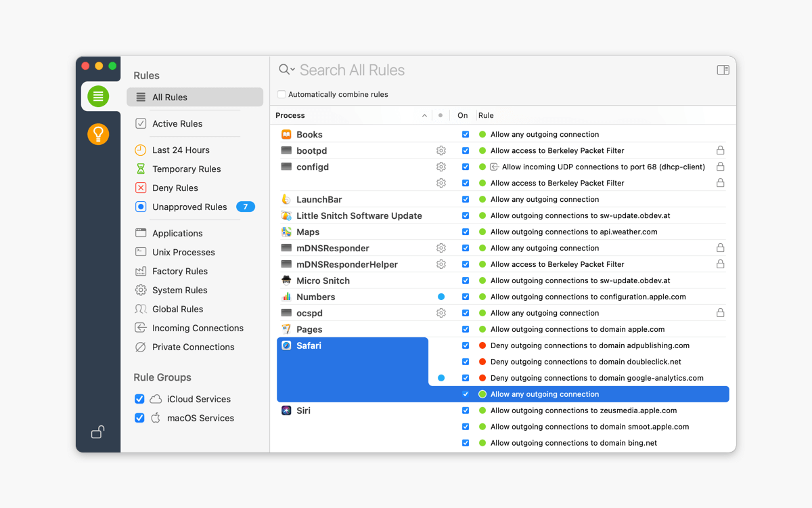Click the lock icon in bootpd row
The height and width of the screenshot is (508, 812).
coord(721,150)
